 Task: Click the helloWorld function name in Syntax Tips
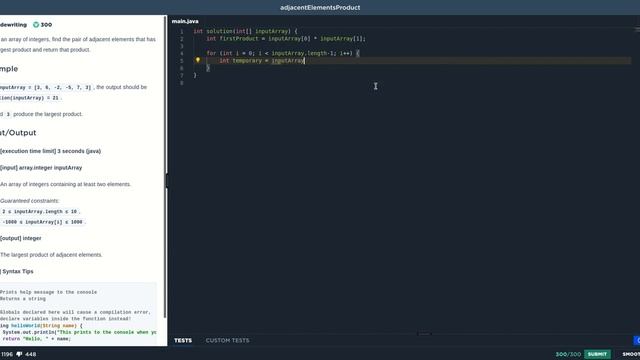pyautogui.click(x=26, y=326)
